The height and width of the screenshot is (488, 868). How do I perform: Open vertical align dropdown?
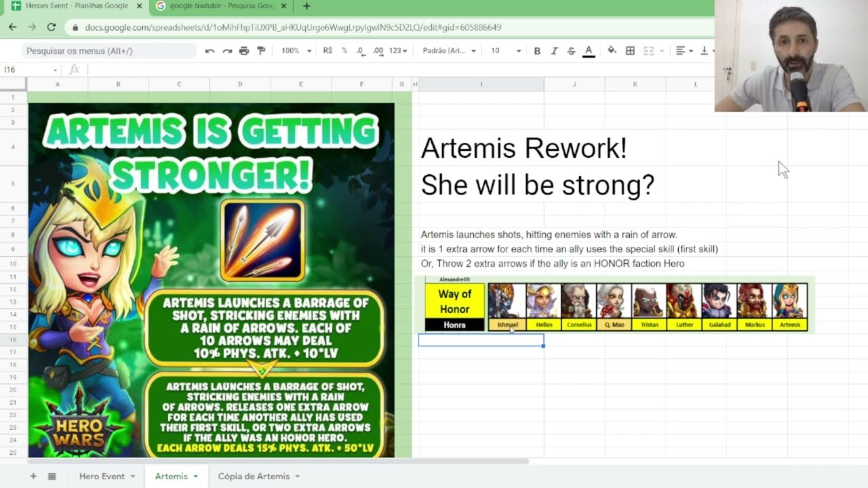707,51
